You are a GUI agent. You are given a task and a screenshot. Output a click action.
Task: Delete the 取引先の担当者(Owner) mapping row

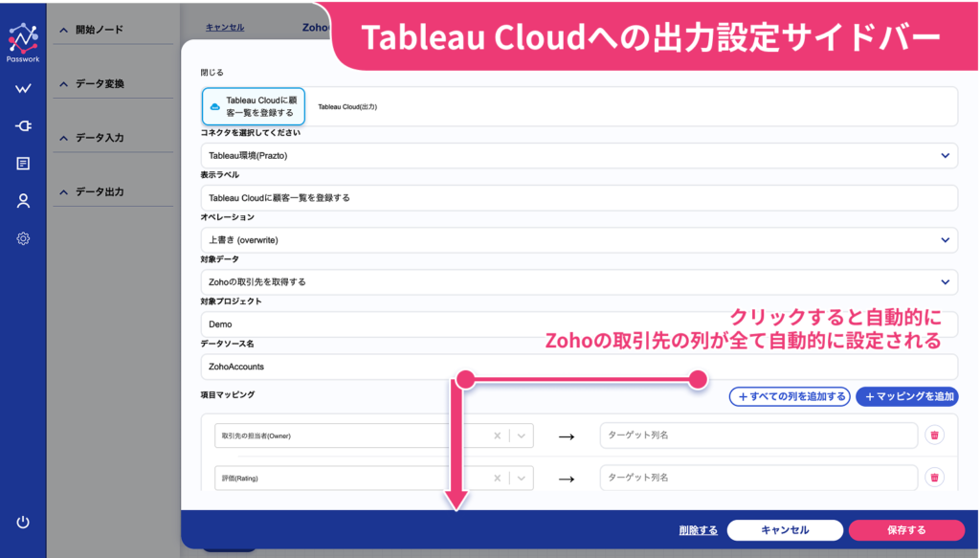[x=934, y=435]
